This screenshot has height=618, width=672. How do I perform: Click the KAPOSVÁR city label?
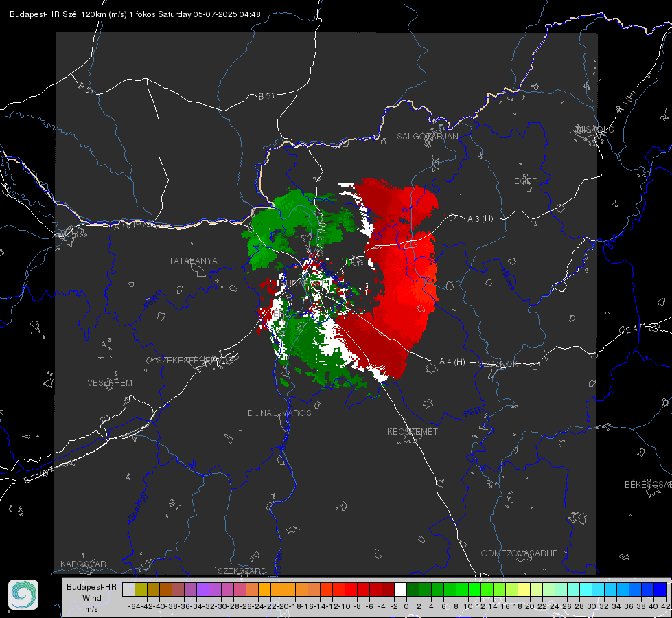(x=83, y=564)
